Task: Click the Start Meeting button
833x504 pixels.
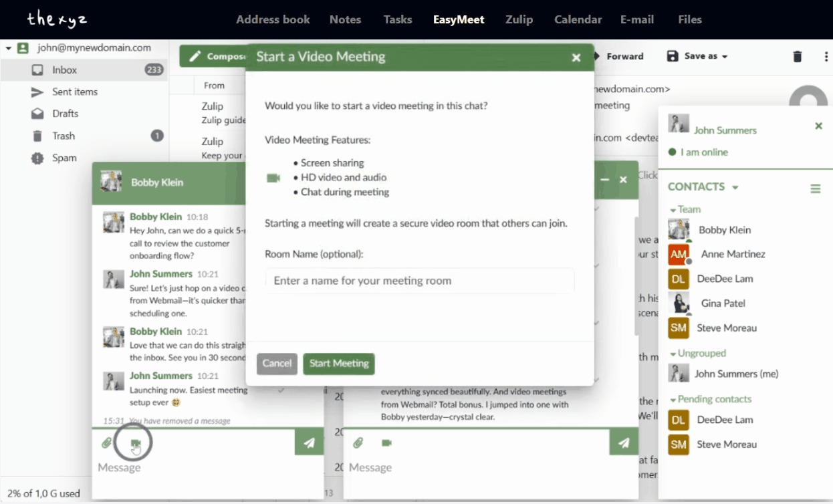Action: 338,364
